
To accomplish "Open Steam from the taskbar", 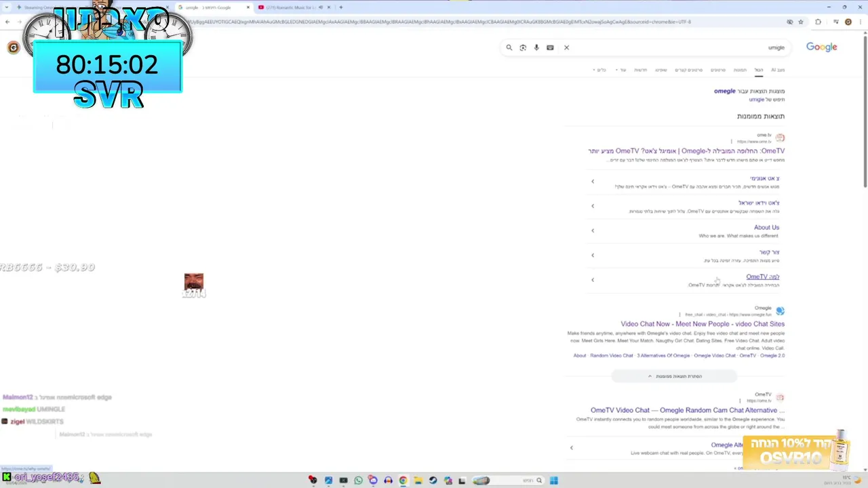I will 433,481.
